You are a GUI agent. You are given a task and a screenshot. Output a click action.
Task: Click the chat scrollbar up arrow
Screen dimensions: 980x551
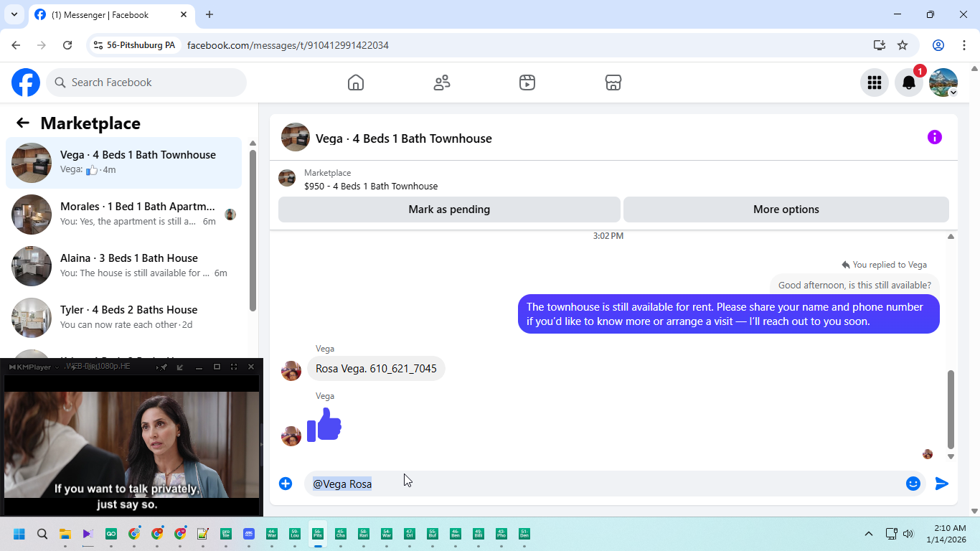pyautogui.click(x=951, y=236)
